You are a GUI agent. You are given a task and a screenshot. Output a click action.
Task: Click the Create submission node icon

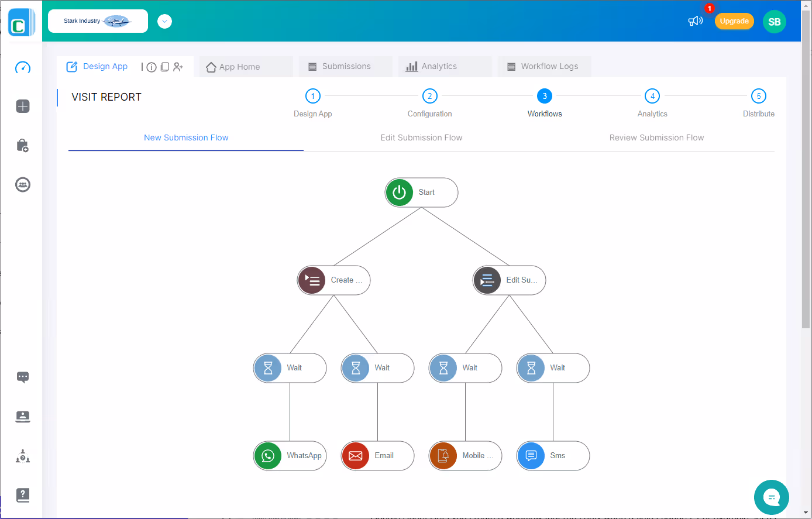(x=312, y=280)
